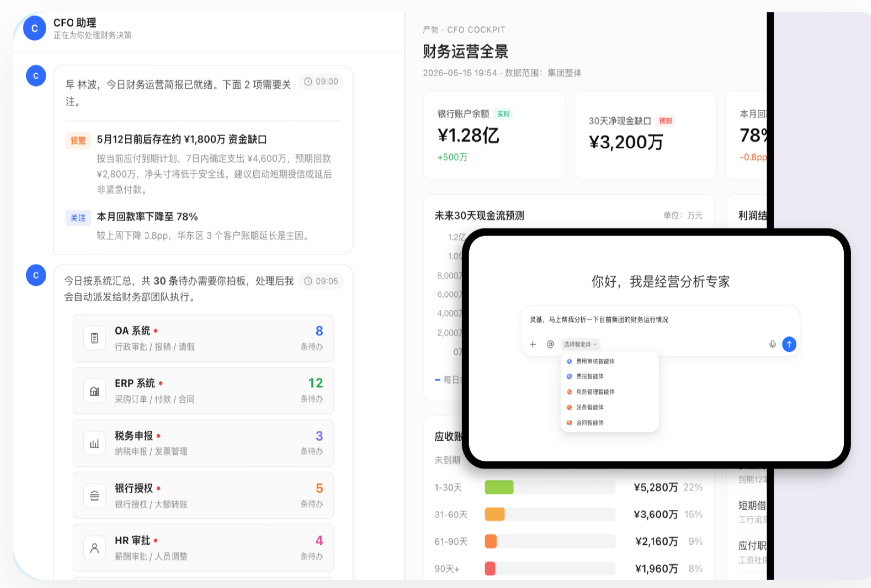Click the plus attachment icon in chat input

pos(533,344)
